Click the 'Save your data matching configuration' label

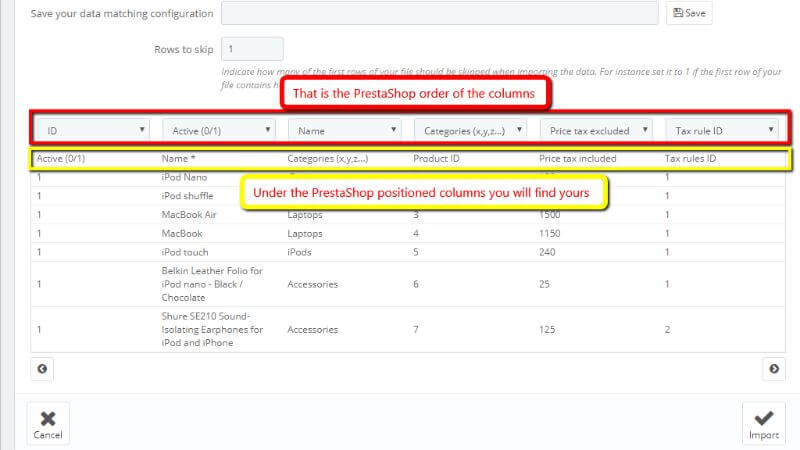click(122, 14)
